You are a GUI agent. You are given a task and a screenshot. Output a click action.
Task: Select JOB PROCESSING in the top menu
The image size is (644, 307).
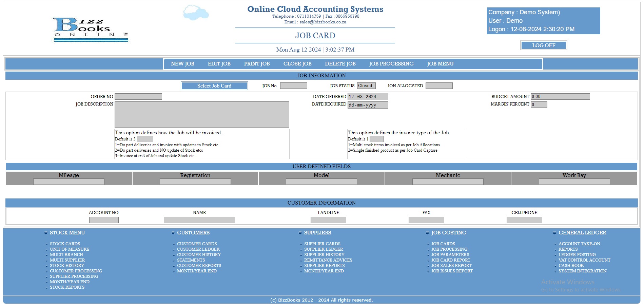[x=391, y=64]
